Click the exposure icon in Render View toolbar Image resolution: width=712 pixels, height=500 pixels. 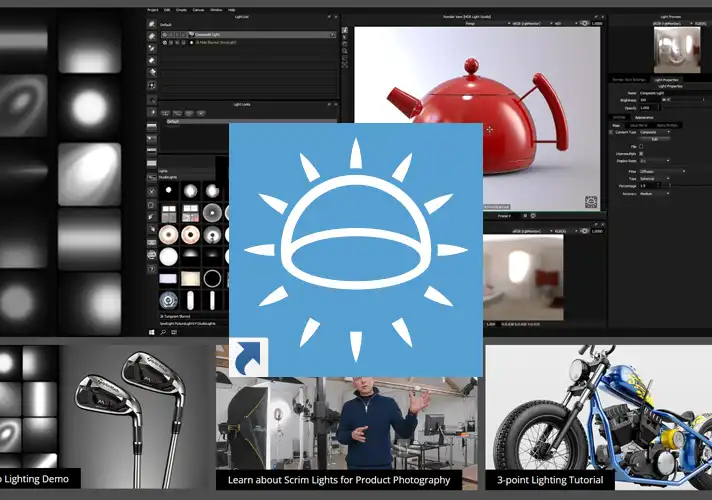pos(585,23)
